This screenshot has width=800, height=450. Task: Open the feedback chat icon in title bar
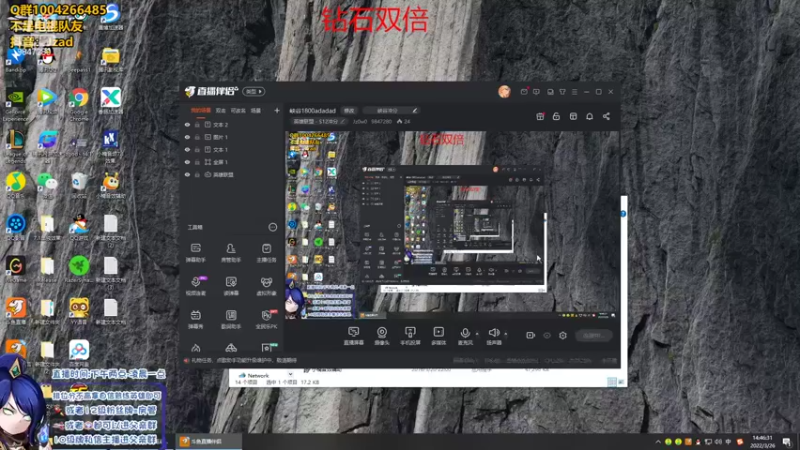[x=536, y=92]
